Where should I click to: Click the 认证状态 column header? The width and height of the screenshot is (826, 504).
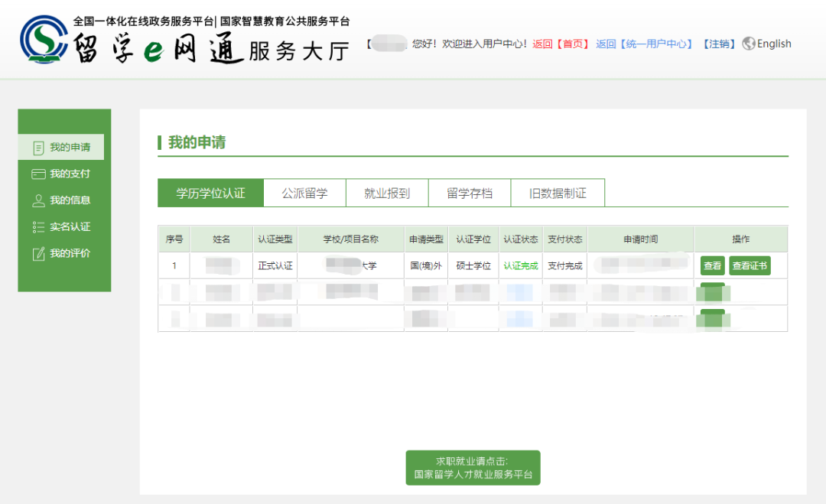[x=521, y=239]
